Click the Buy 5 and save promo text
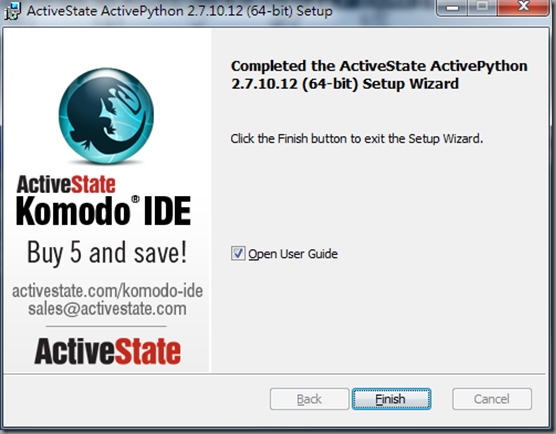The height and width of the screenshot is (434, 556). pyautogui.click(x=107, y=252)
